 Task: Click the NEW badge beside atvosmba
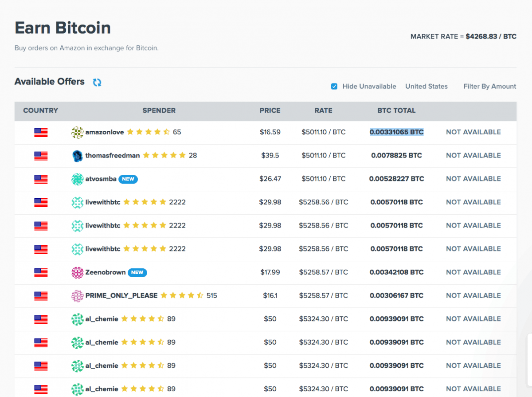(128, 179)
